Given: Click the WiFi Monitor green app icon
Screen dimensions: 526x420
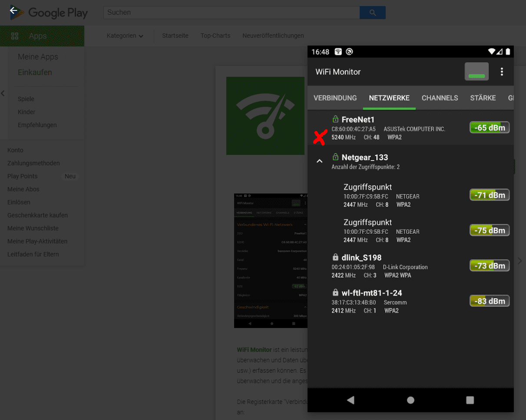Looking at the screenshot, I should (265, 116).
